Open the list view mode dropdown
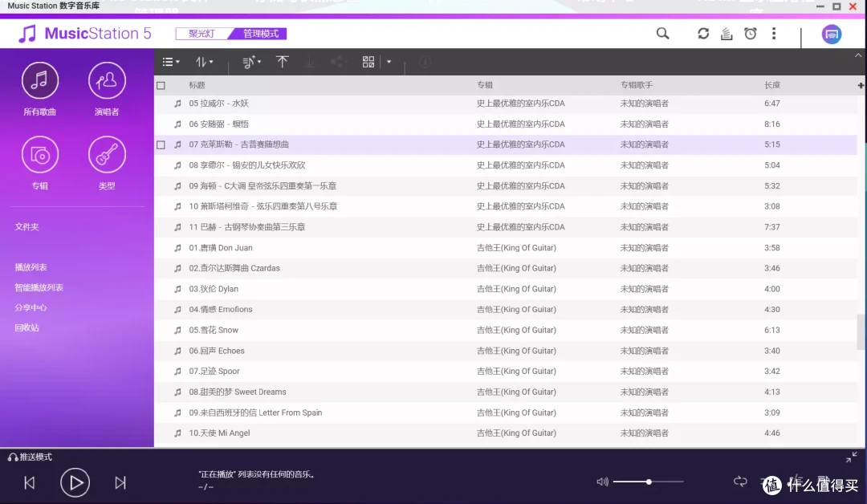The height and width of the screenshot is (504, 867). click(171, 62)
